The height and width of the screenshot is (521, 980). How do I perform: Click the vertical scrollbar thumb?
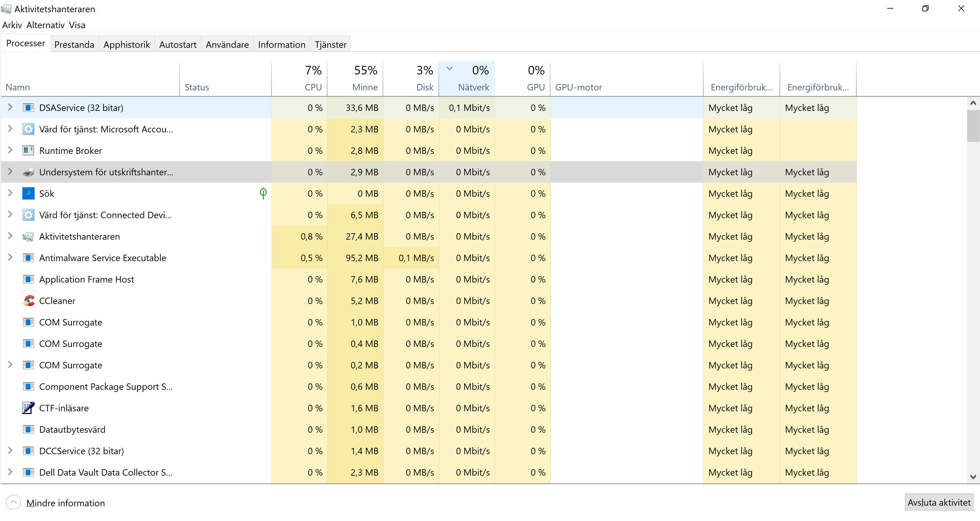973,126
